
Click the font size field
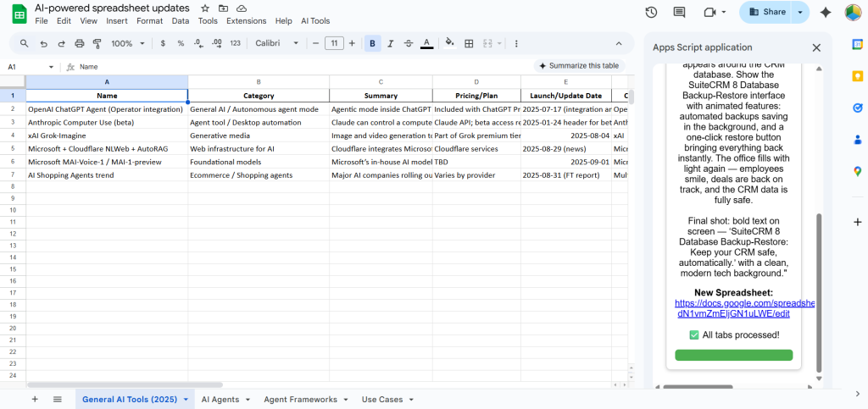click(x=334, y=43)
